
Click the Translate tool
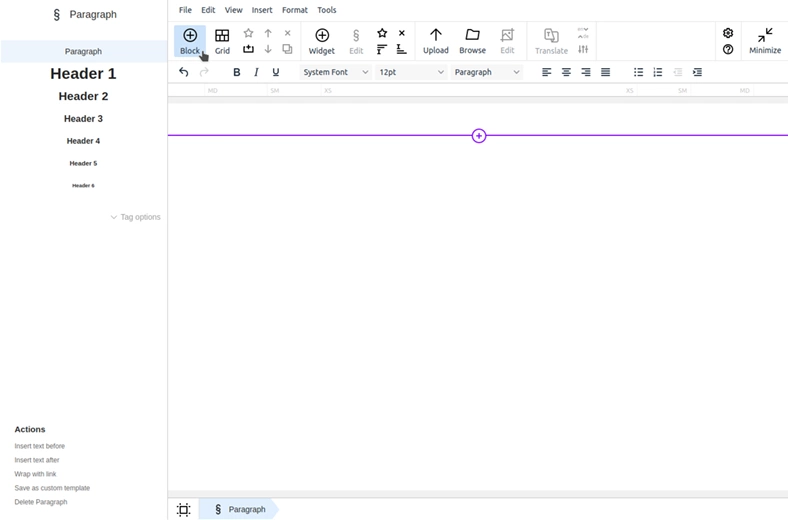click(x=551, y=41)
